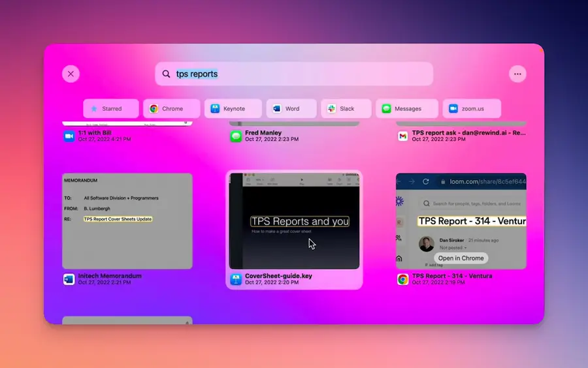The width and height of the screenshot is (588, 368).
Task: Click the Keynote icon beside 'CoverSheet-guide.key'
Action: click(x=236, y=279)
